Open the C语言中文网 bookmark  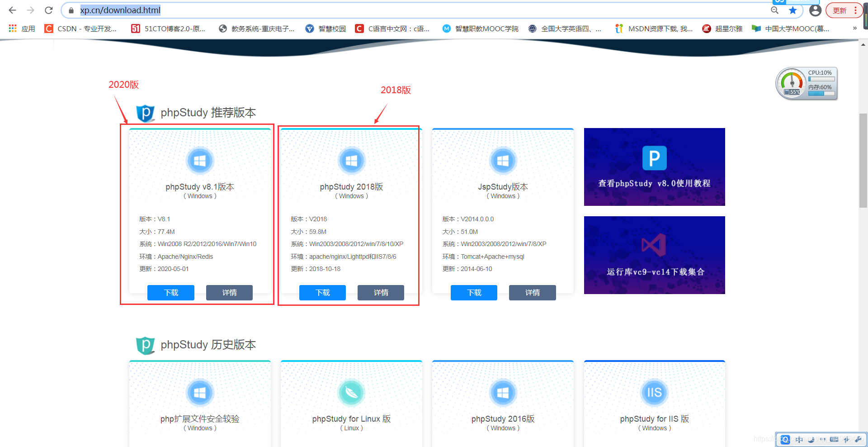[x=392, y=29]
